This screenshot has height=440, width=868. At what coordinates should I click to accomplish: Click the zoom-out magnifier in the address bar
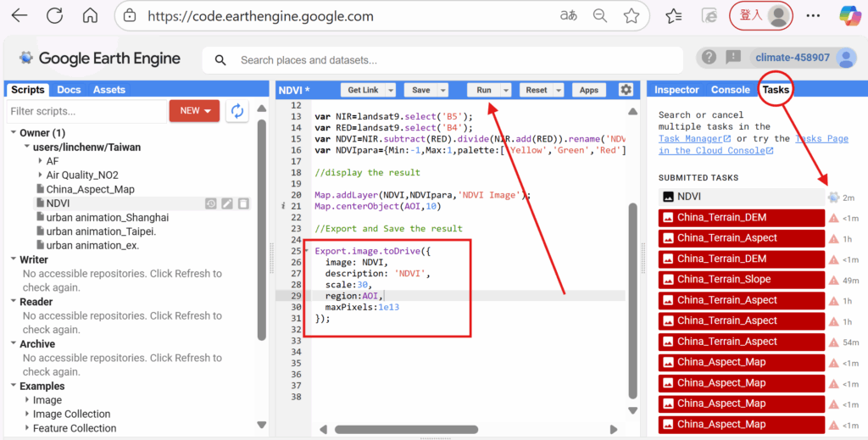tap(600, 15)
